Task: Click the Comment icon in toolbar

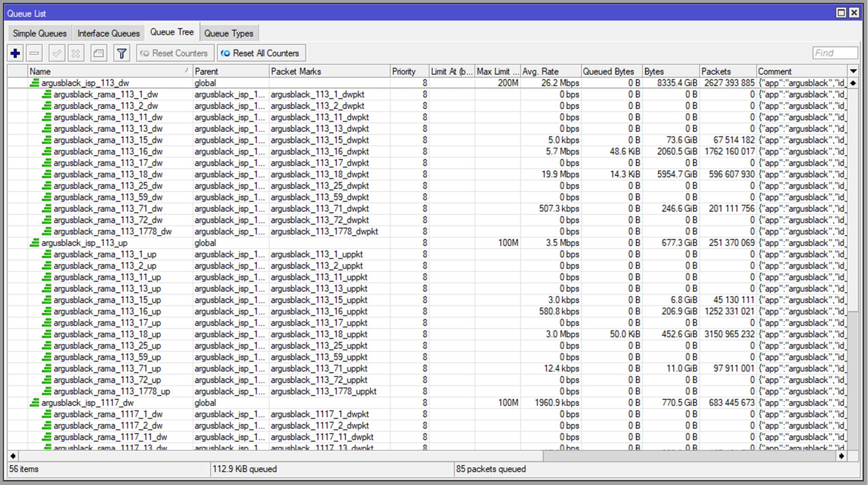Action: click(99, 53)
